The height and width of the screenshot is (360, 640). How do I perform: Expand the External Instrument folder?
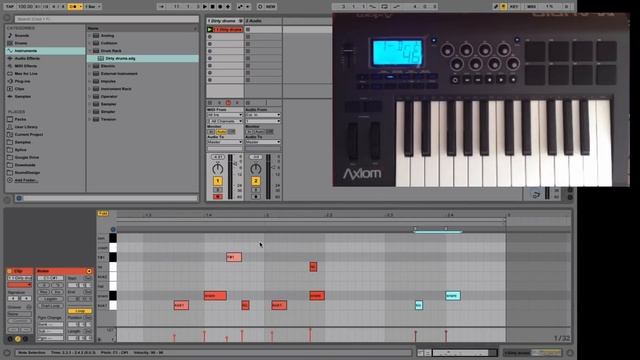pos(89,73)
